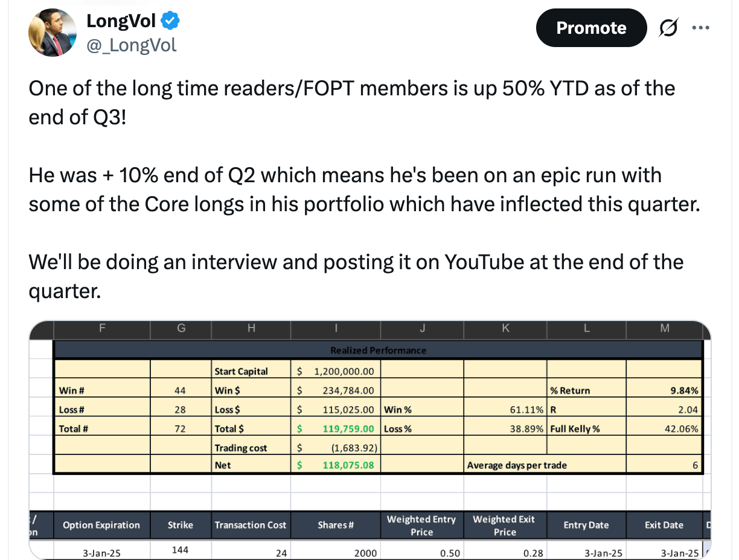Click the Promote button
This screenshot has height=560, width=739.
pyautogui.click(x=591, y=28)
